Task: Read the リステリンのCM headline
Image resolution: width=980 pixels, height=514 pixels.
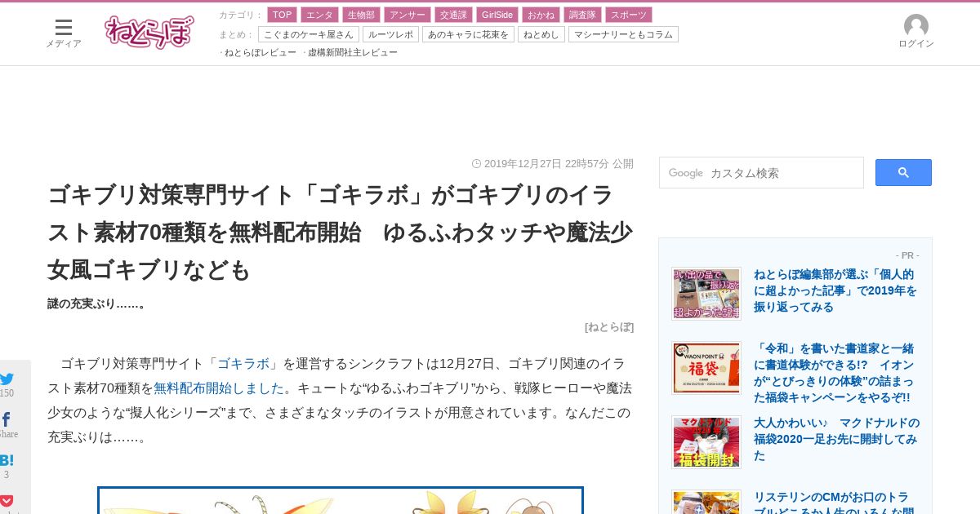Action: (833, 502)
